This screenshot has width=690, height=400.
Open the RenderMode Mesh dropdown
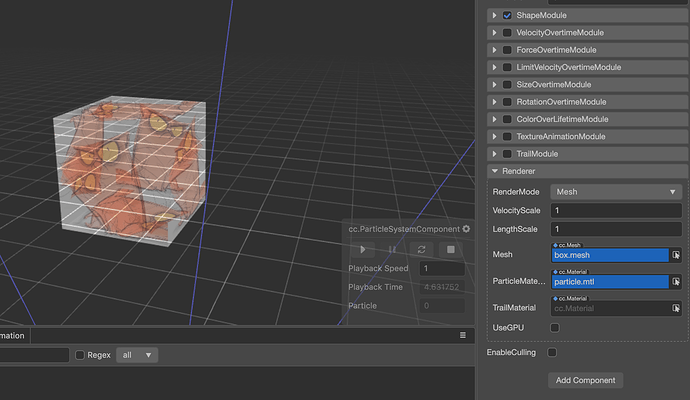pos(616,192)
